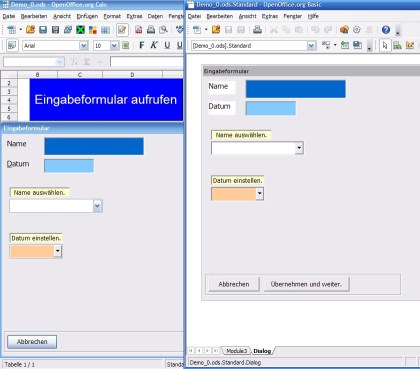Click the Export Dialog icon

[x=357, y=45]
